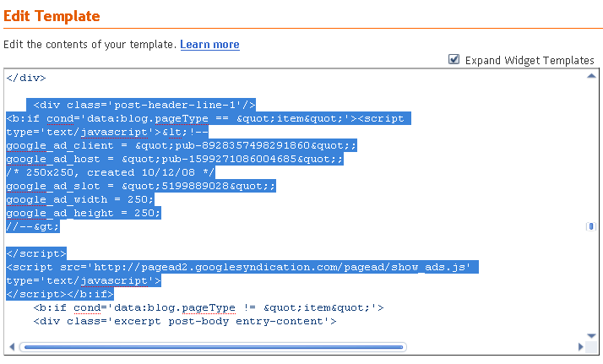Click the google_ad_height = 250 line
The image size is (603, 364).
click(x=84, y=214)
